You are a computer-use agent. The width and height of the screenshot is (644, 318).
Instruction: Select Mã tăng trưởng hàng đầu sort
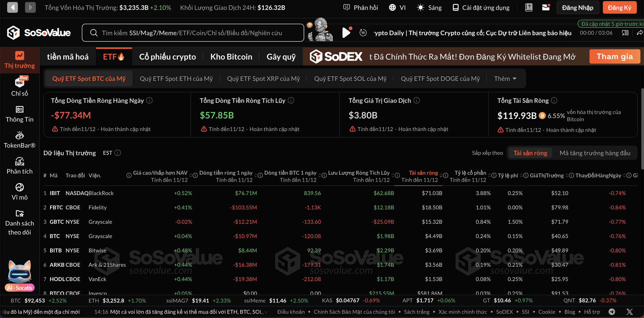tap(595, 153)
